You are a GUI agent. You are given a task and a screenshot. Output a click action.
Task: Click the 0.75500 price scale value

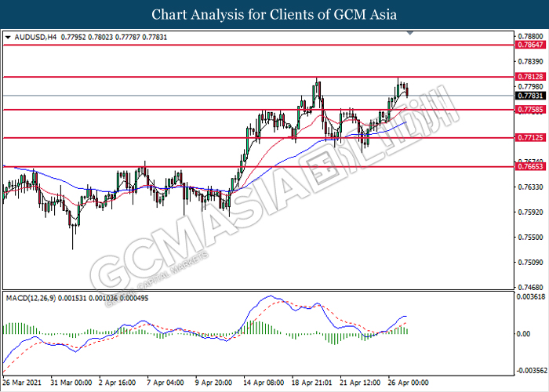click(x=530, y=238)
